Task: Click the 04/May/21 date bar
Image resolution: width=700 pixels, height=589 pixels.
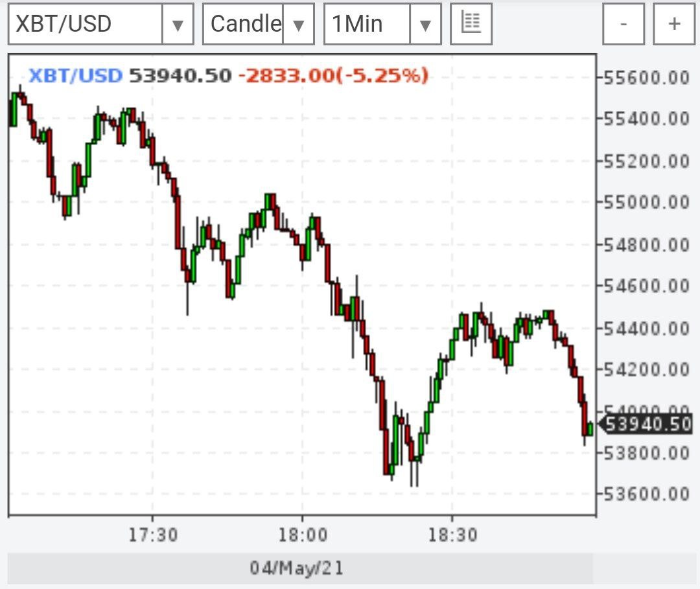Action: [x=297, y=568]
